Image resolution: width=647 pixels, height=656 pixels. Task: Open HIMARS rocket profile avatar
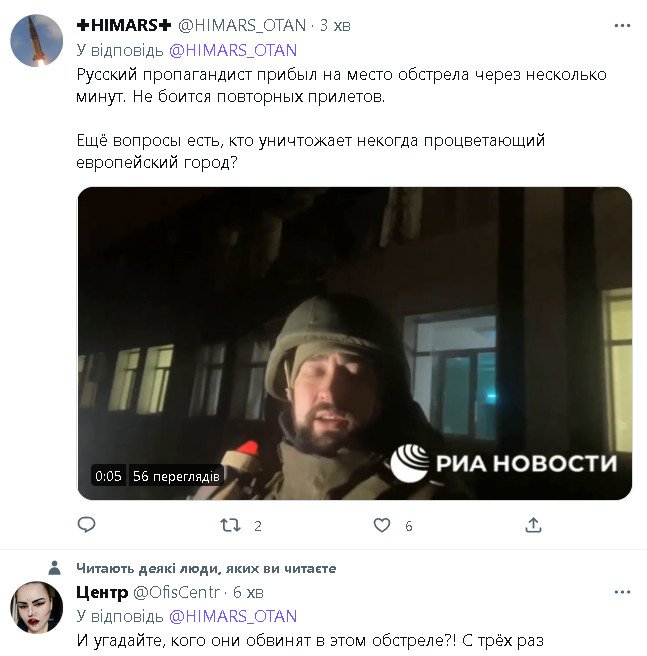[x=36, y=41]
